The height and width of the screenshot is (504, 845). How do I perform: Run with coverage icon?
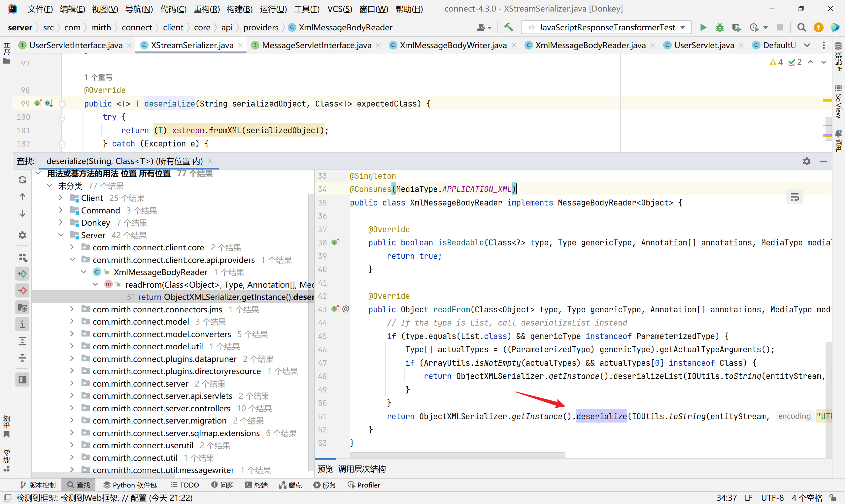tap(737, 27)
